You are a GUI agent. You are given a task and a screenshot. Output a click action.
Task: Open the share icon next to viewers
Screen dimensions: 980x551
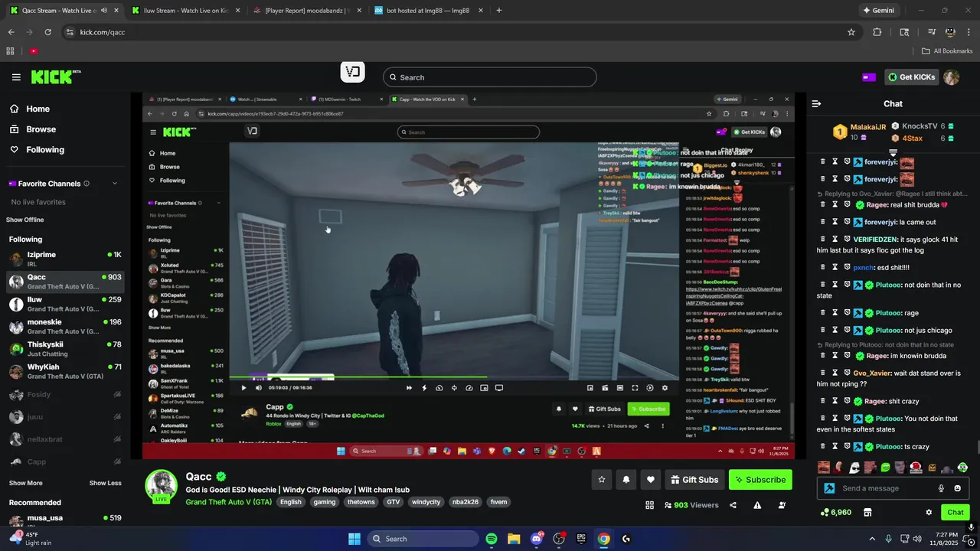[x=733, y=505]
